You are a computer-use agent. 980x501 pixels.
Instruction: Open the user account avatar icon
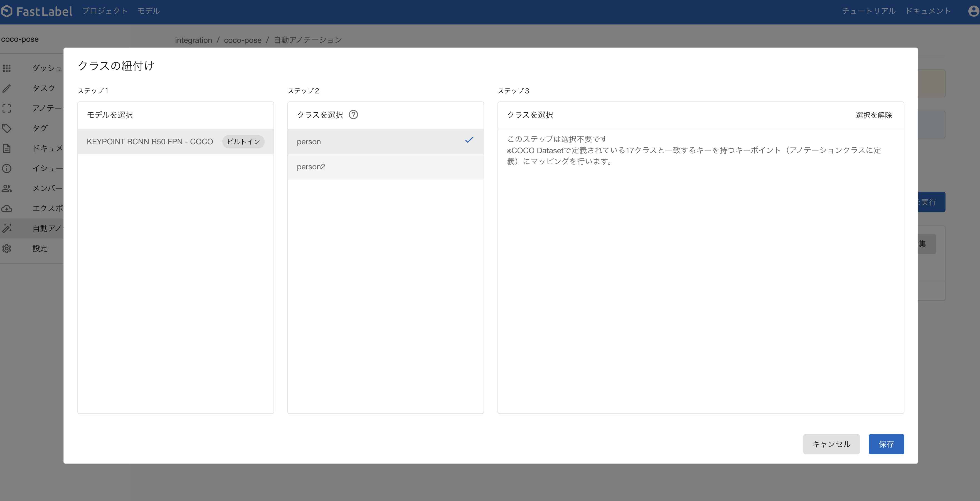tap(974, 11)
